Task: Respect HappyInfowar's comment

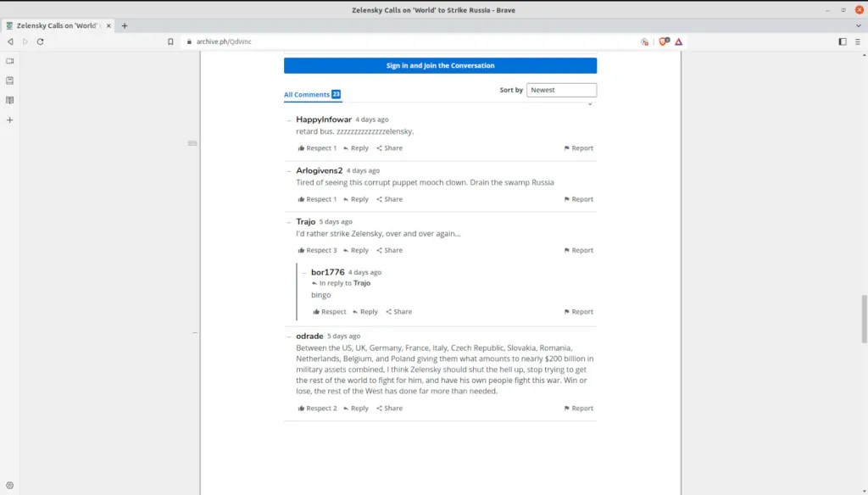Action: [x=317, y=148]
